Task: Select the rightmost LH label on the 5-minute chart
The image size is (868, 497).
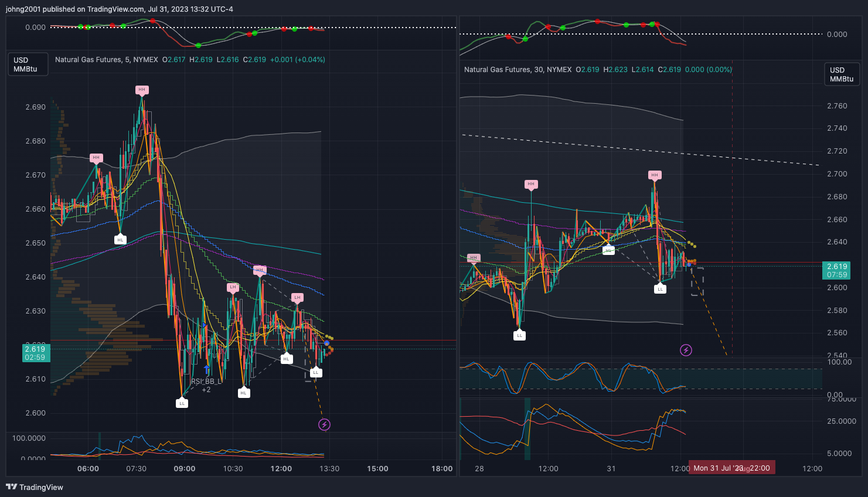Action: point(297,298)
